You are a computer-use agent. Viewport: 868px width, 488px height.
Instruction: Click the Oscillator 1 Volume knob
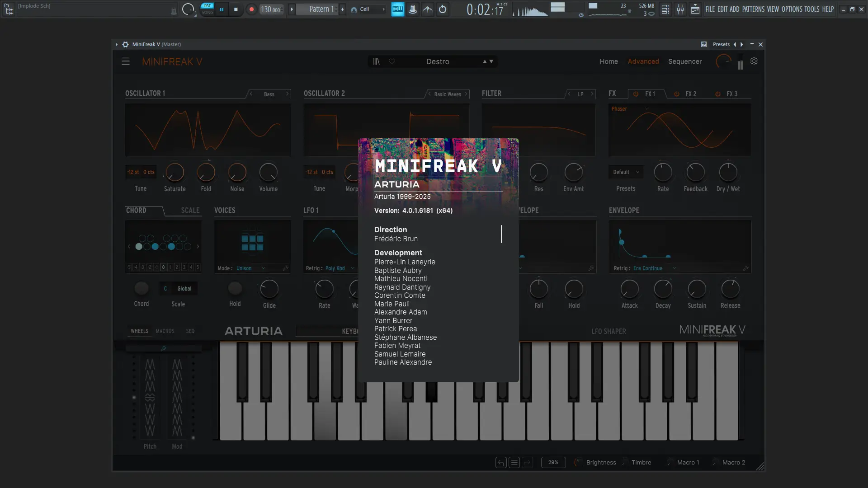point(268,172)
